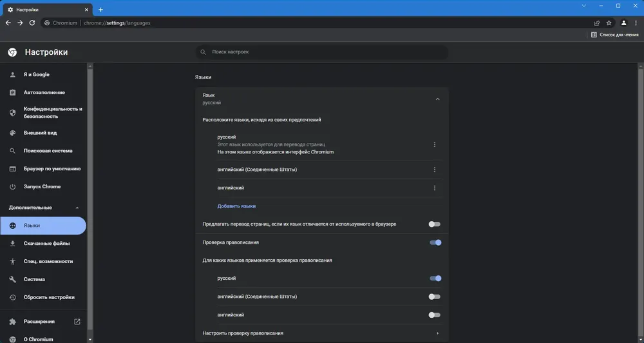The width and height of the screenshot is (644, 343).
Task: Open more actions for русский language
Action: [435, 145]
